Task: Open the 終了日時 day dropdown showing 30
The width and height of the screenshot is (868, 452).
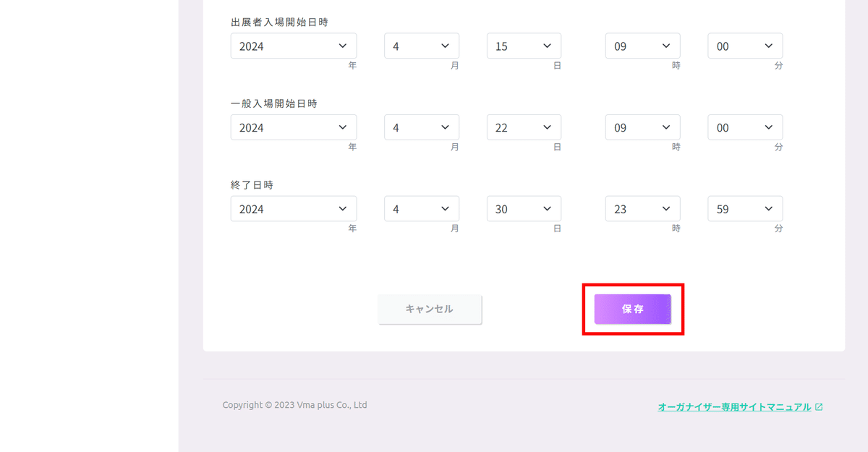Action: click(x=524, y=209)
